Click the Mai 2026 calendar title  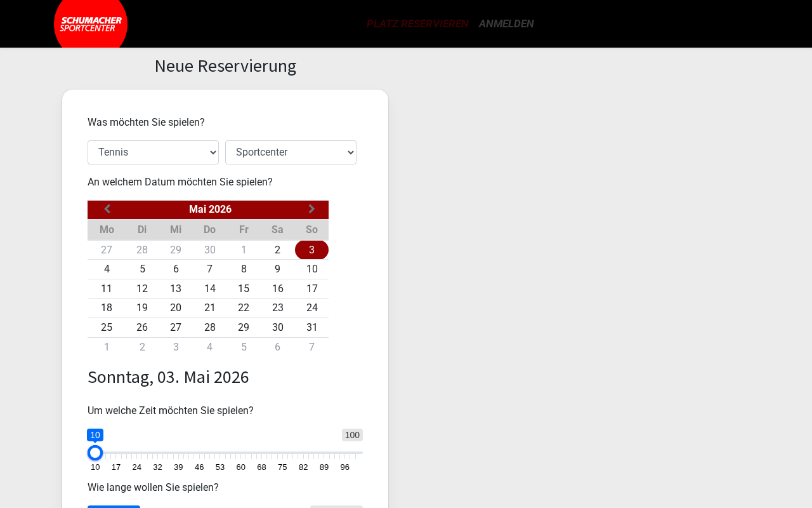[x=210, y=210]
